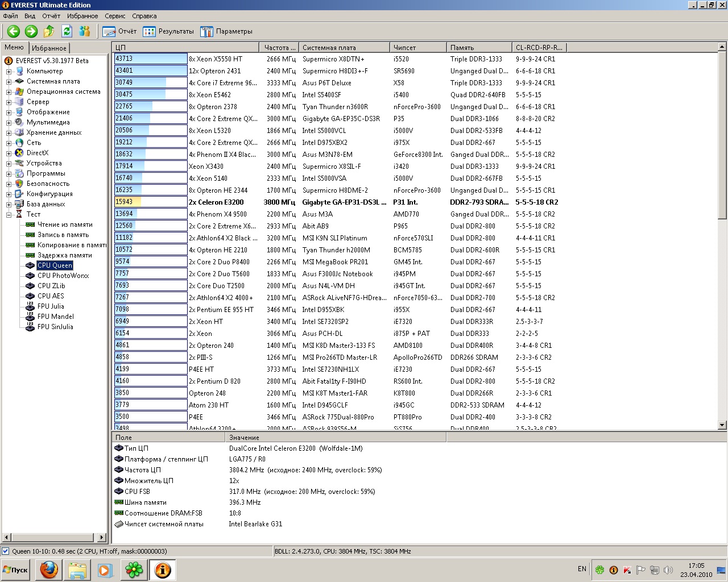Switch to the Избранное tab
Screen dimensions: 728x582
49,48
